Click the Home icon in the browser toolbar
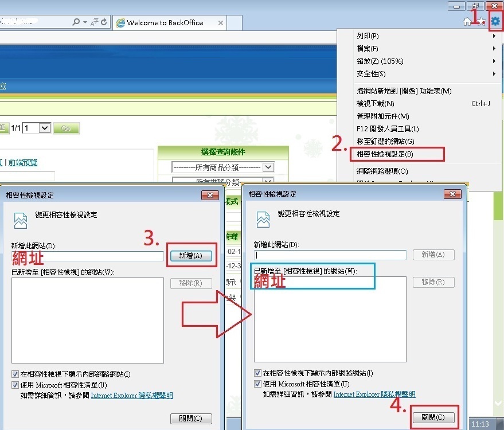 pos(467,22)
